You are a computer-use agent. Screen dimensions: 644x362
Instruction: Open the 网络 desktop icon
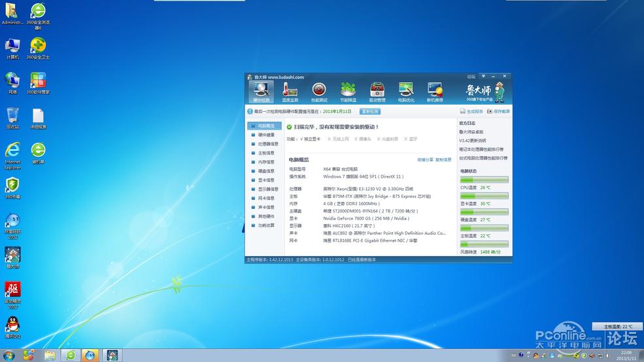point(12,84)
